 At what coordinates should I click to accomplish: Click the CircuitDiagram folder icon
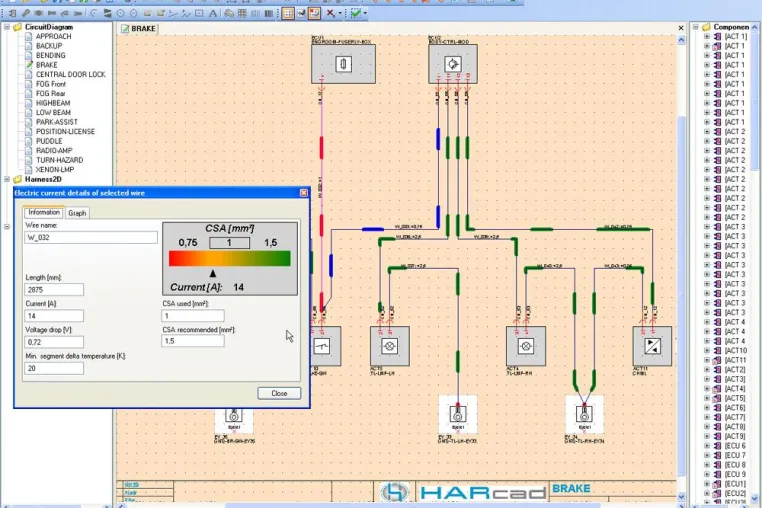17,27
